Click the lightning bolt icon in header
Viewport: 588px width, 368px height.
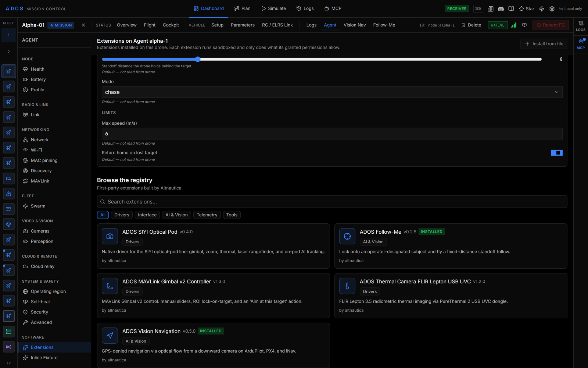pyautogui.click(x=542, y=8)
